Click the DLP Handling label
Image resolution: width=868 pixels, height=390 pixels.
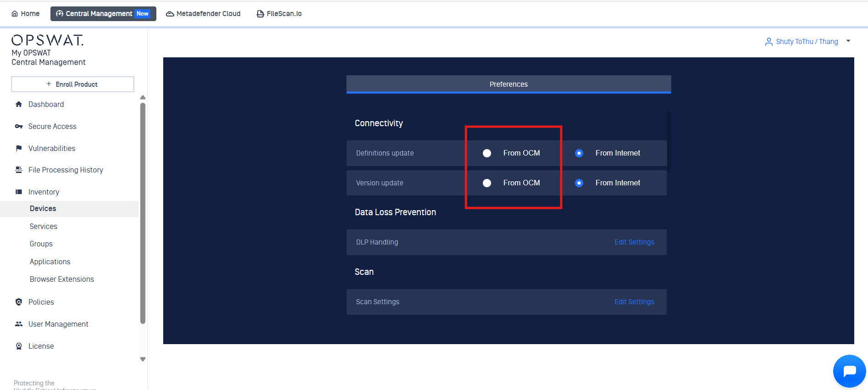(x=377, y=242)
